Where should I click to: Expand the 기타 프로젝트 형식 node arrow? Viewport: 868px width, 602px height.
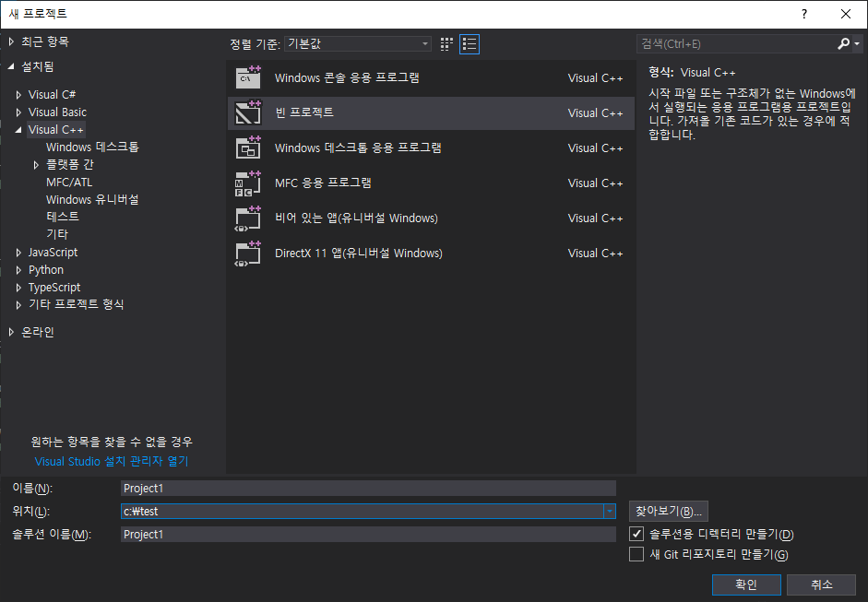[18, 305]
